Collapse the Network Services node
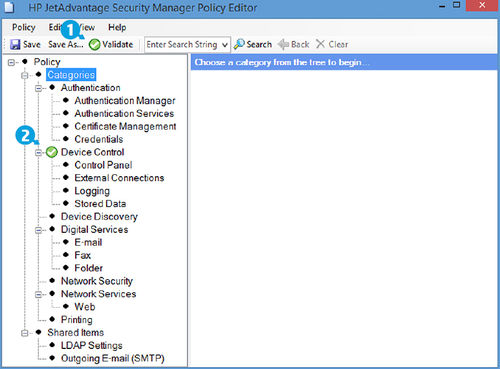Image resolution: width=500 pixels, height=369 pixels. (39, 294)
